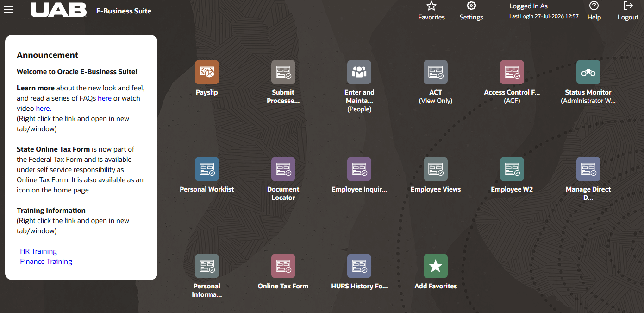Open the Settings gear icon
Image resolution: width=644 pixels, height=313 pixels.
(471, 6)
